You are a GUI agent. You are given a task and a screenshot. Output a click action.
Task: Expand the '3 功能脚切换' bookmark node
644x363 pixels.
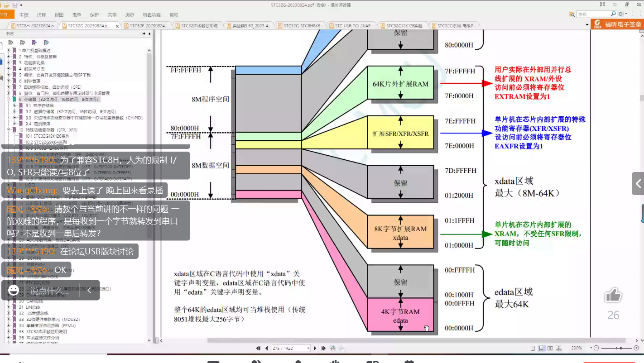(8, 62)
